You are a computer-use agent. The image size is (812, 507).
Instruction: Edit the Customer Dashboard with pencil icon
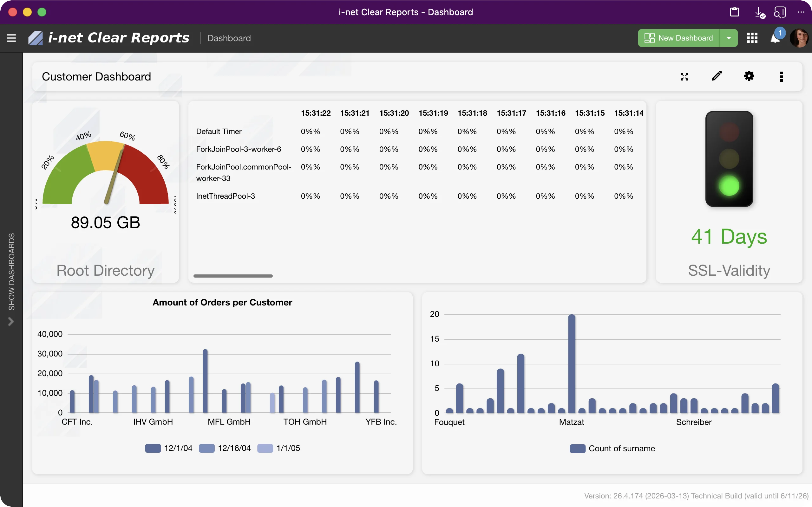tap(717, 76)
